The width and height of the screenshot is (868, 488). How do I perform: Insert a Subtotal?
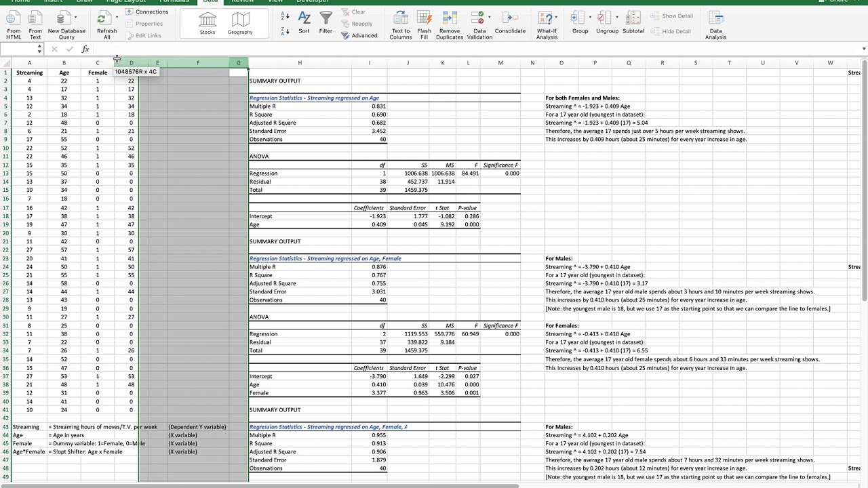[633, 23]
